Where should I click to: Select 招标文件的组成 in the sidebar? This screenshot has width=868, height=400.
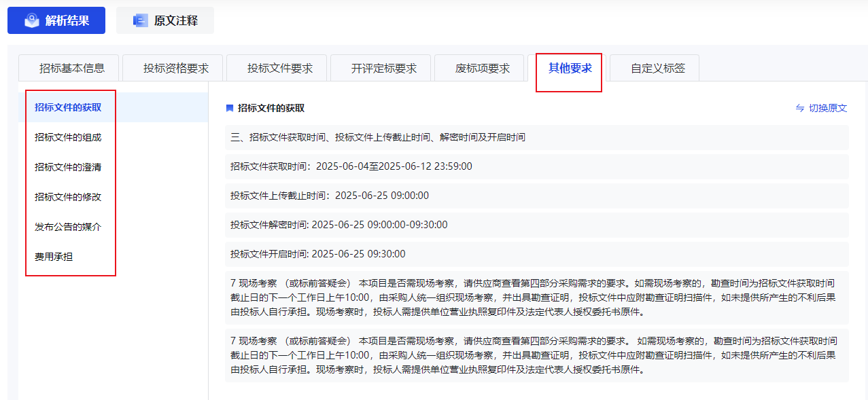(113, 137)
